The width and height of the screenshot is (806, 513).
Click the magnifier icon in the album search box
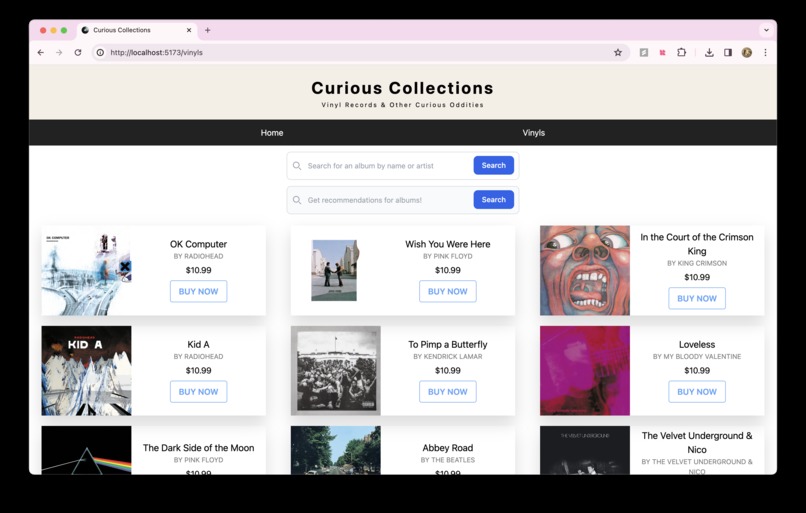pos(297,166)
